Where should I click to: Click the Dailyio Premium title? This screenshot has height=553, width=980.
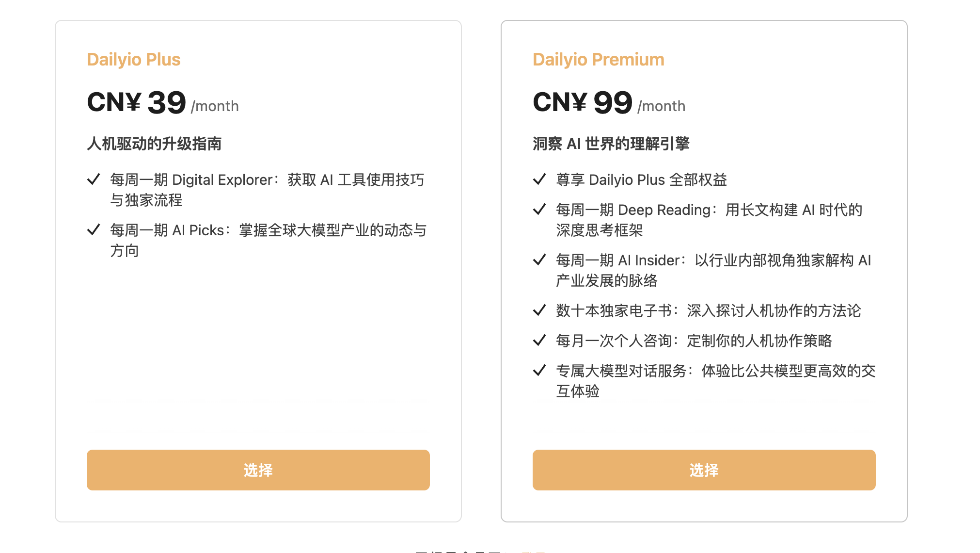click(599, 60)
